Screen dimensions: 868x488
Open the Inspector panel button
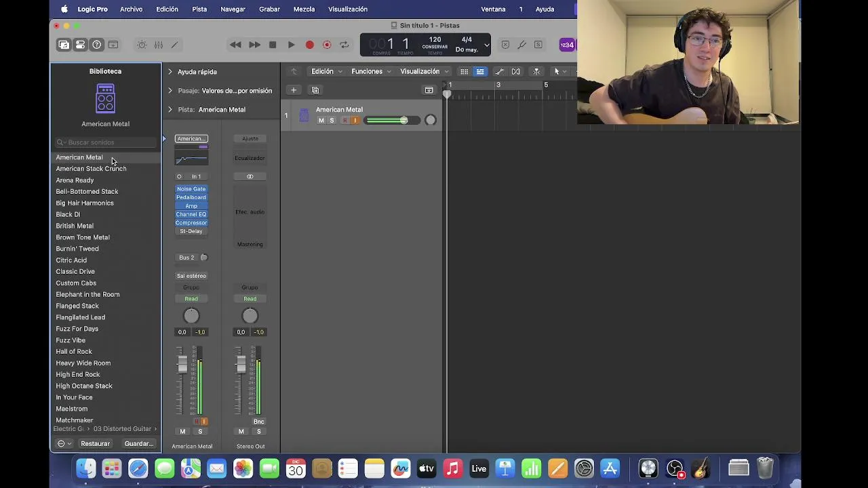click(x=80, y=45)
